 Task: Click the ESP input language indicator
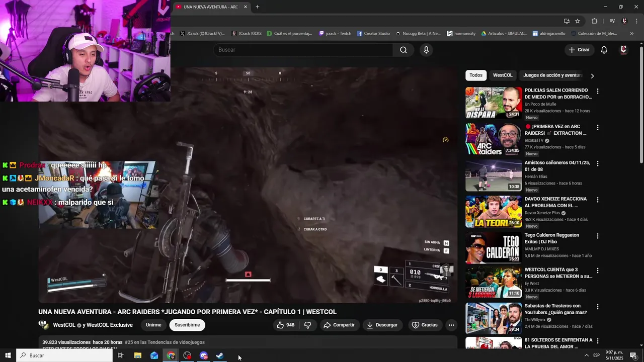(596, 355)
